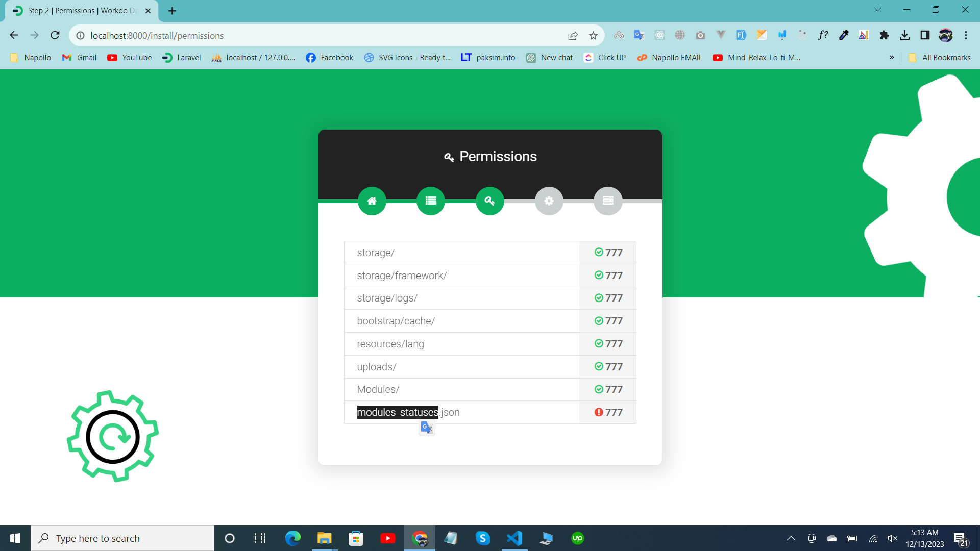Click the gray environment gear step icon
980x551 pixels.
[549, 201]
